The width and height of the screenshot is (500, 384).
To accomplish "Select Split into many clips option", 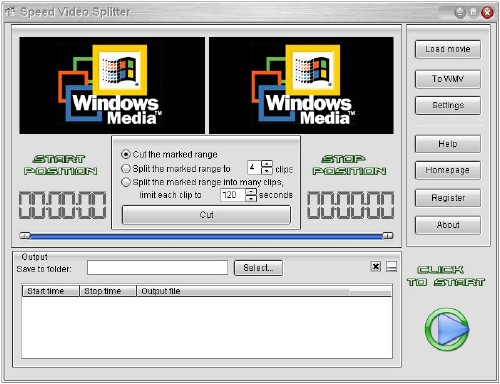I will click(x=126, y=182).
